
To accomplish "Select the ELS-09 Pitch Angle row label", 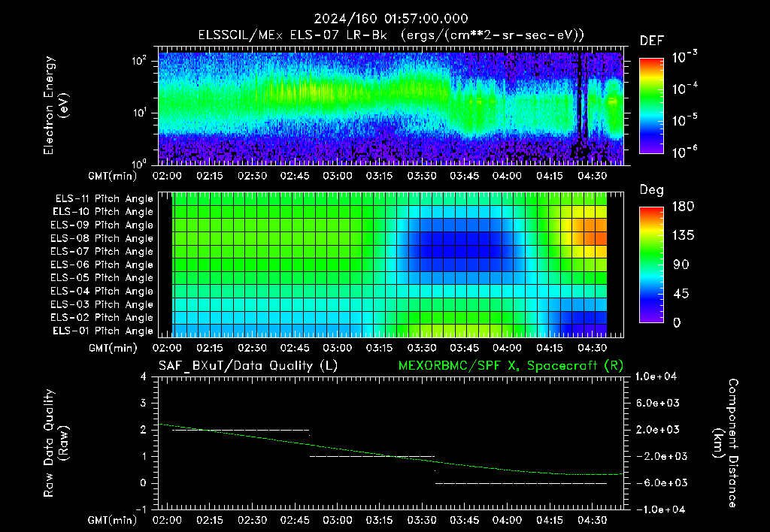I will pyautogui.click(x=102, y=225).
